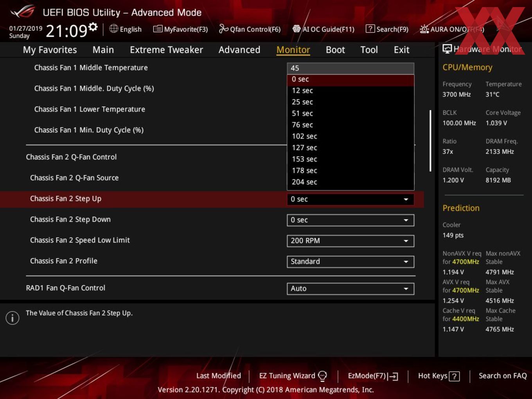532x399 pixels.
Task: Choose 178 sec in the dropdown list
Action: pos(350,171)
